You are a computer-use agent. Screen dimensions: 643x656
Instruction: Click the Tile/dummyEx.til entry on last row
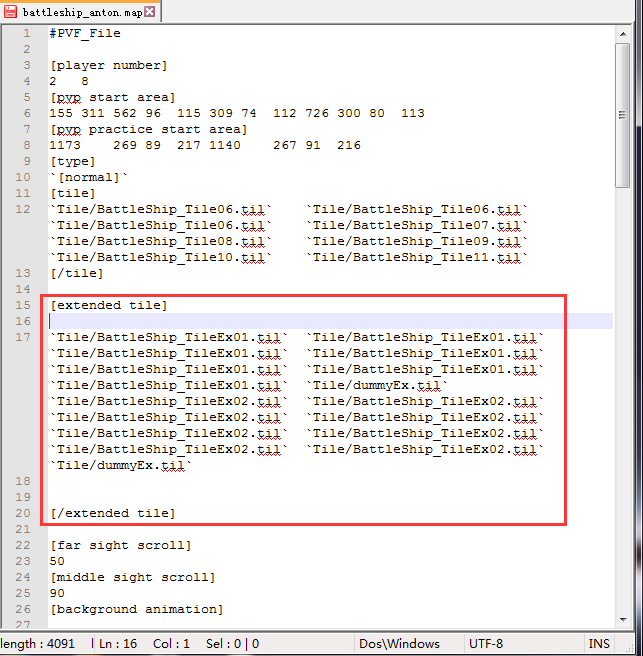[x=120, y=465]
